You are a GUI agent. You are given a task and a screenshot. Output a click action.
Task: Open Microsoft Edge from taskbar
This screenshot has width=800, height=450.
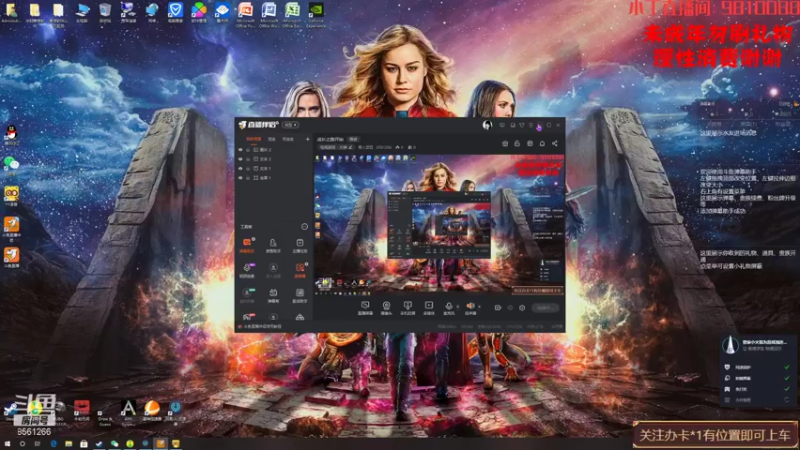(x=54, y=444)
